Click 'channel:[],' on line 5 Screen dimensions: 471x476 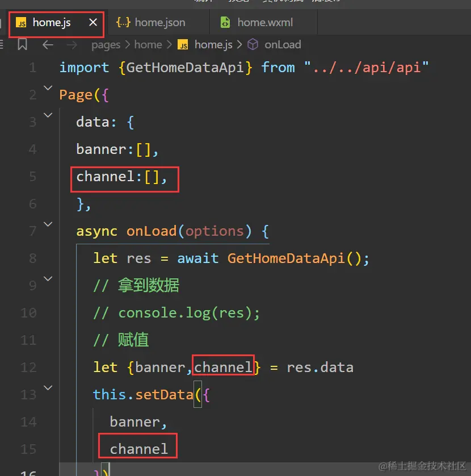(x=121, y=177)
